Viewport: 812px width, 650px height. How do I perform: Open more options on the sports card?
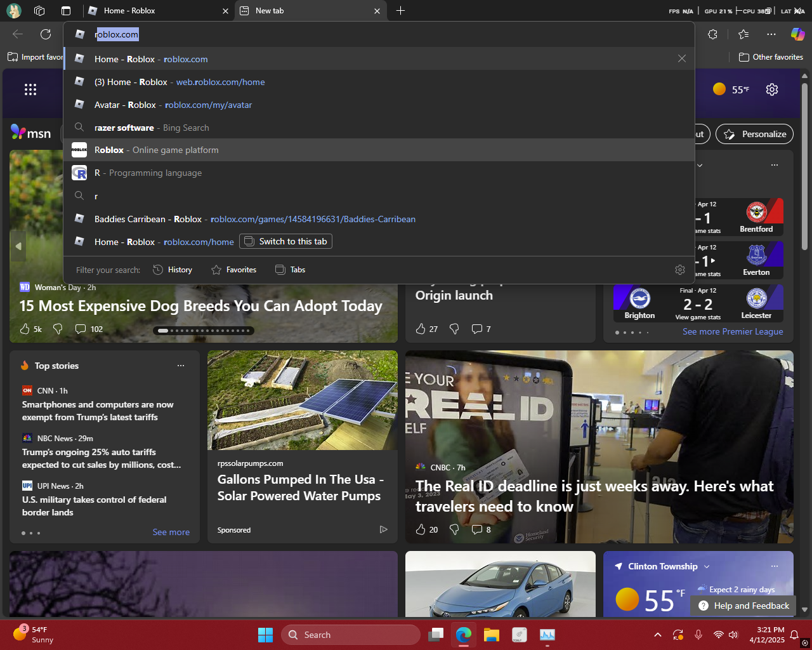pyautogui.click(x=775, y=165)
